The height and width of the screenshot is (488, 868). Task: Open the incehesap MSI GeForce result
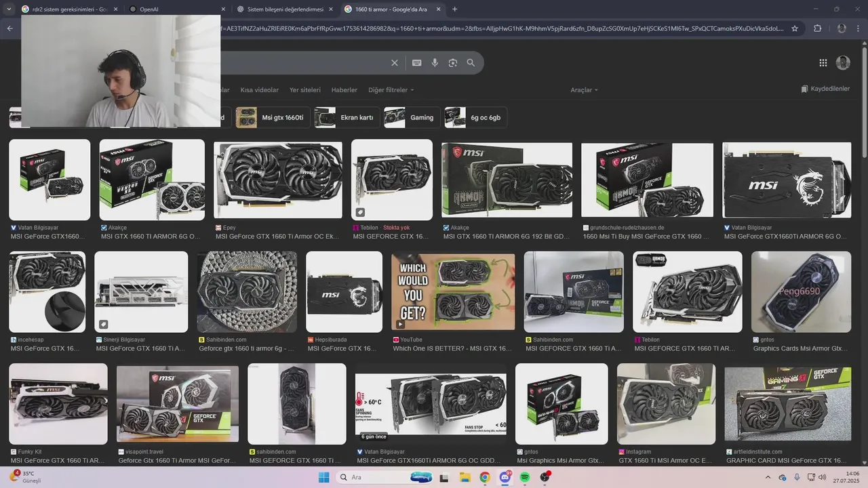pyautogui.click(x=47, y=344)
